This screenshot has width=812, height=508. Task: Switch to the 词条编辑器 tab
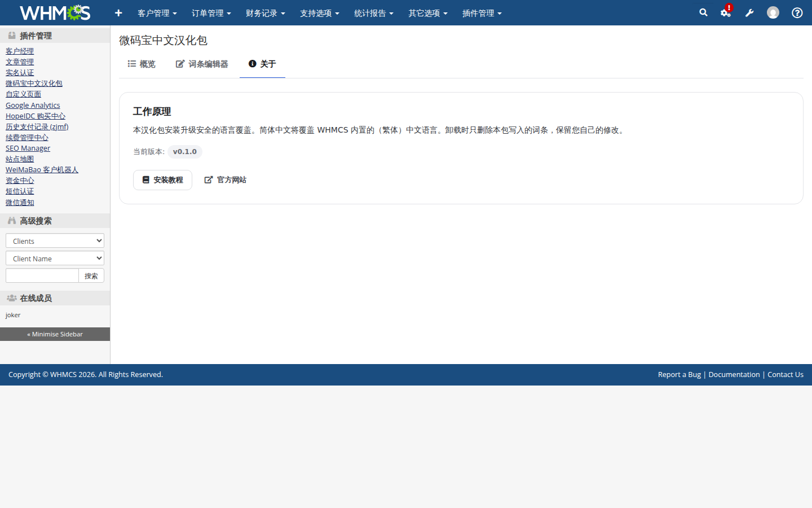202,64
